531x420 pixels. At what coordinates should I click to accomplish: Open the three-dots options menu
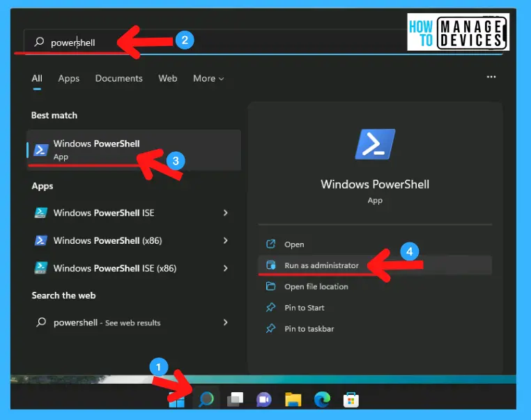(491, 77)
